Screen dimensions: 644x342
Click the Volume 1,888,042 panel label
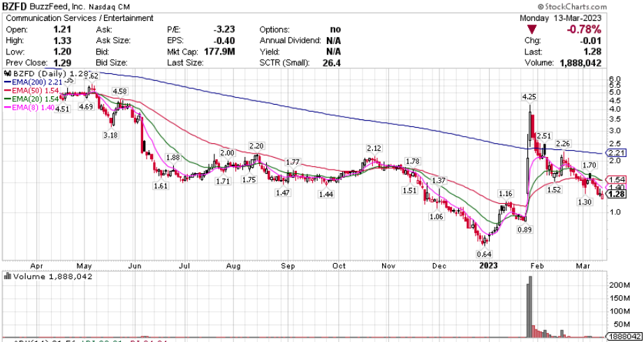click(x=47, y=276)
